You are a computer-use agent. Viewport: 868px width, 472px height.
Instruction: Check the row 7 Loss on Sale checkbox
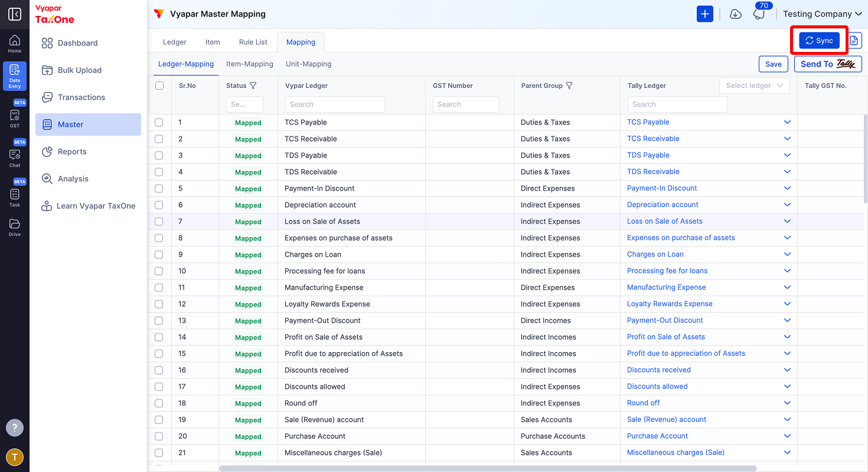click(159, 221)
